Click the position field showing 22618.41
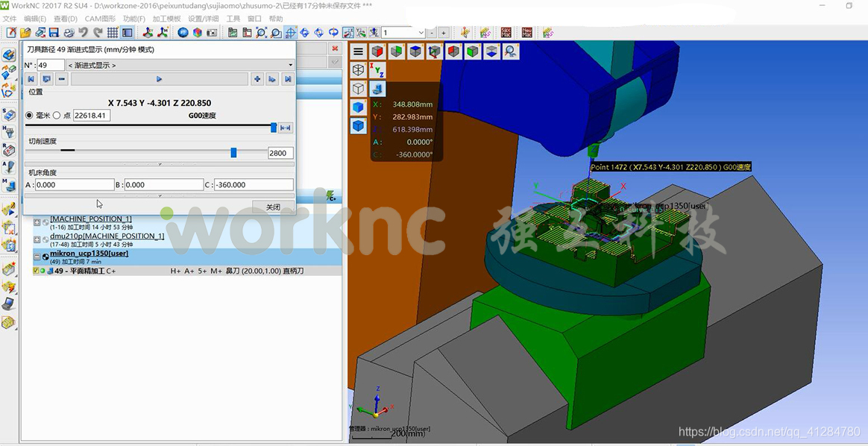Viewport: 868px width, 446px height. tap(92, 115)
